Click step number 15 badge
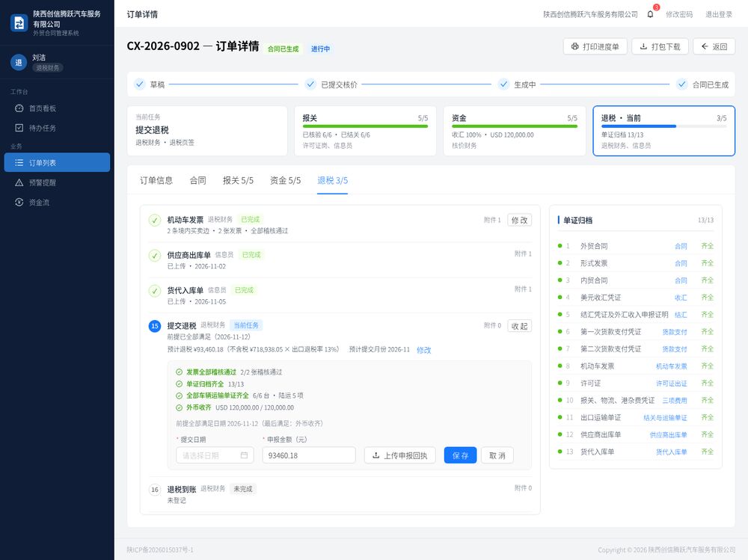 click(x=155, y=326)
